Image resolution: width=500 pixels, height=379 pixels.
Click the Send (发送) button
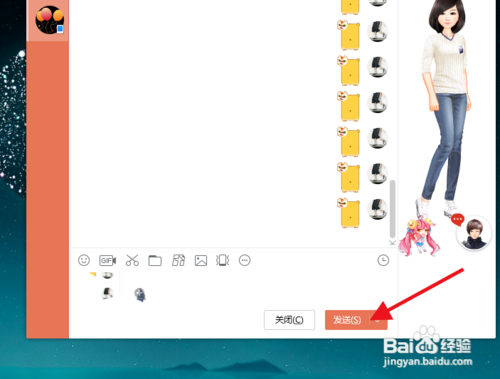[x=347, y=320]
